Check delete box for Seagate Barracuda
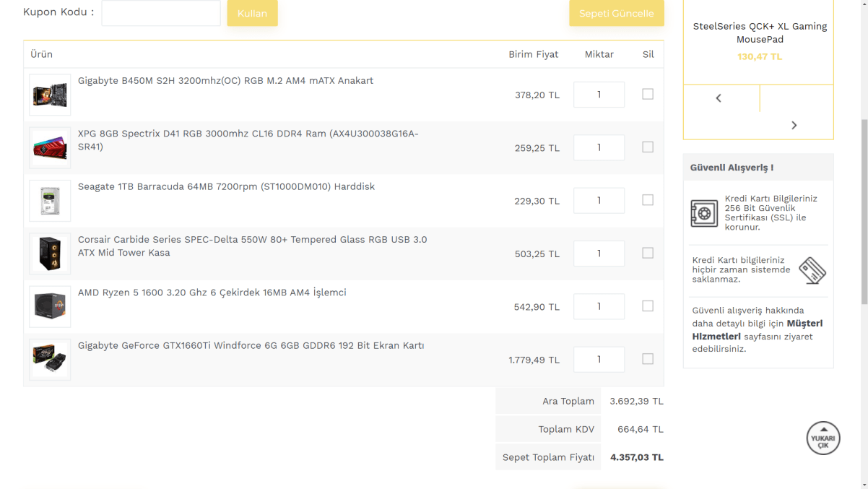This screenshot has width=868, height=489. tap(648, 200)
